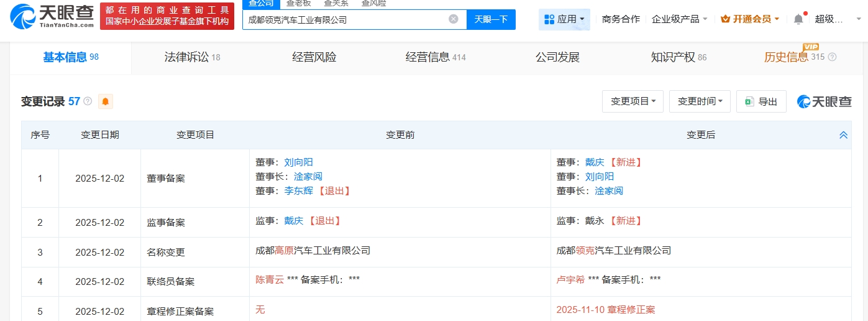Click the TianYanCha logo icon
Image resolution: width=868 pixels, height=321 pixels.
tap(24, 16)
